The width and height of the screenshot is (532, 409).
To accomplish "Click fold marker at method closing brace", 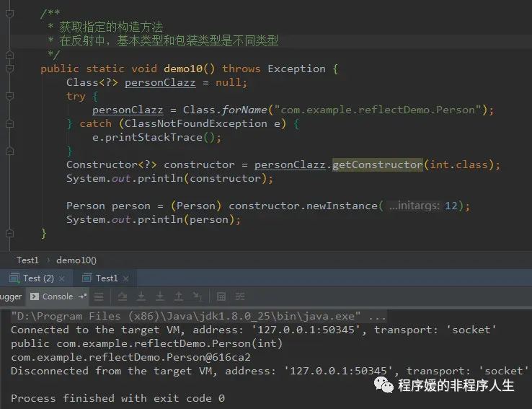I will pyautogui.click(x=9, y=233).
